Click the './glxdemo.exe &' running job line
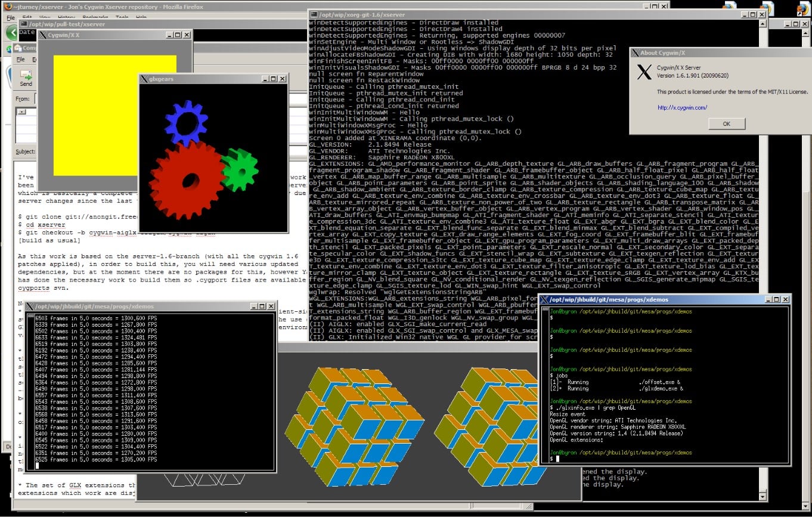 (x=616, y=389)
